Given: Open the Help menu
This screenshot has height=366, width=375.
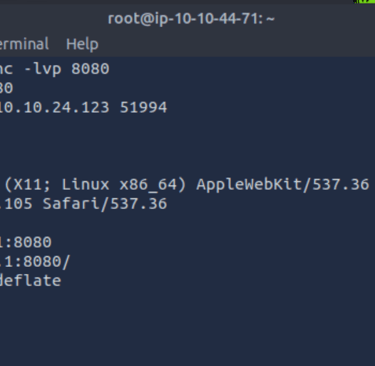Looking at the screenshot, I should tap(82, 44).
